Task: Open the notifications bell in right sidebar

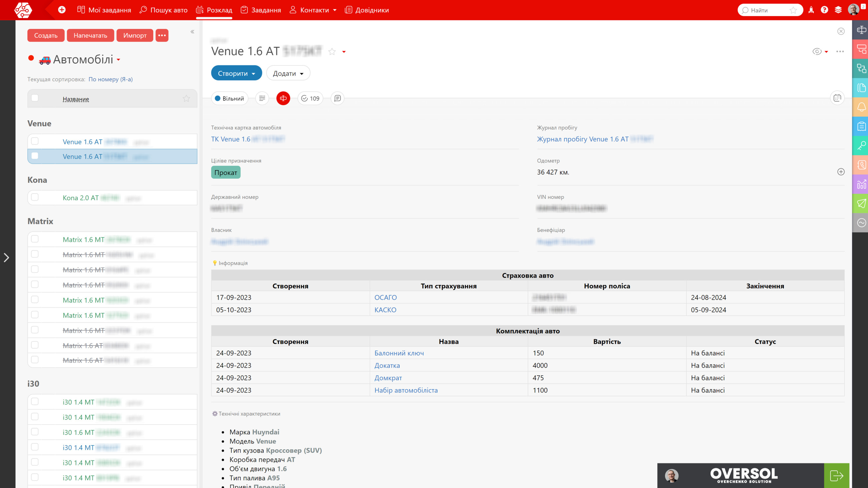Action: pos(861,107)
